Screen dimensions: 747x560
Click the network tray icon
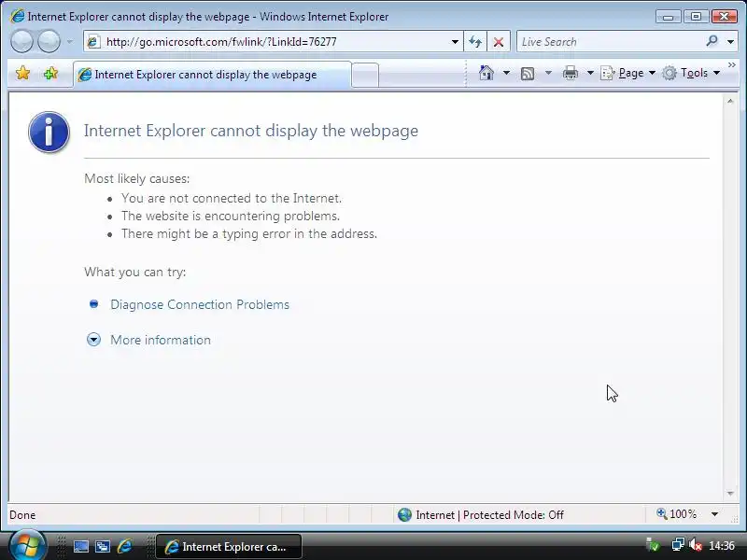(x=678, y=545)
